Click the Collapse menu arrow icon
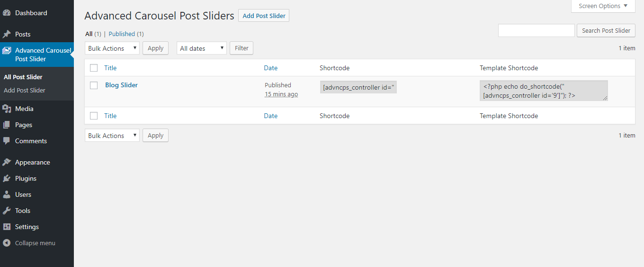 7,243
